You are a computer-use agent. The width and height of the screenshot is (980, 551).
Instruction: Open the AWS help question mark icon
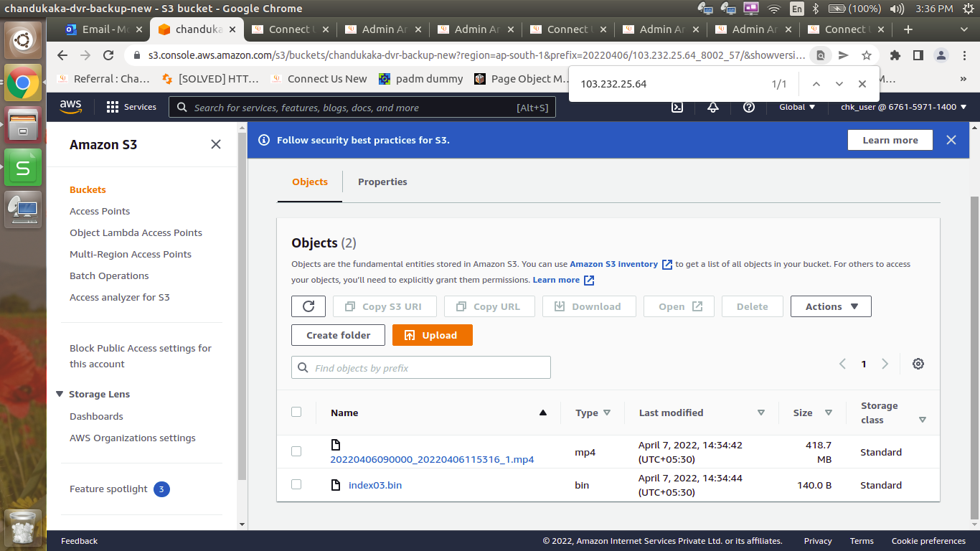[749, 107]
